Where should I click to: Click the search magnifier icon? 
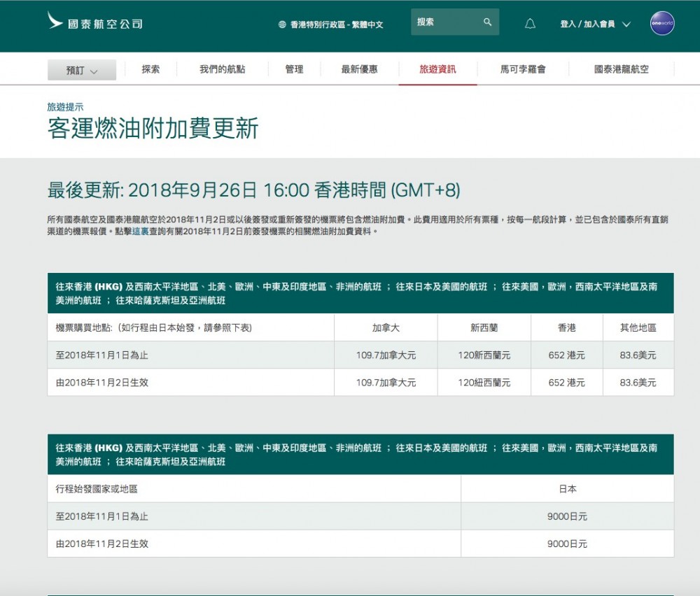coord(488,22)
